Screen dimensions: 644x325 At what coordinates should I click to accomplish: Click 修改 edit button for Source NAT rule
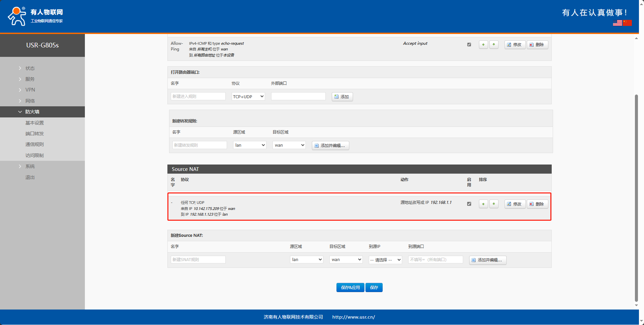coord(515,204)
